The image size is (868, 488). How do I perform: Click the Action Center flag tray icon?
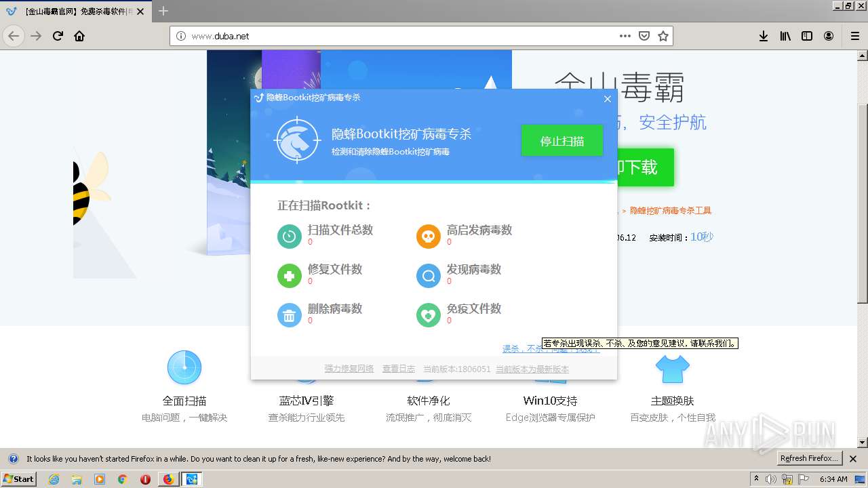tap(803, 479)
